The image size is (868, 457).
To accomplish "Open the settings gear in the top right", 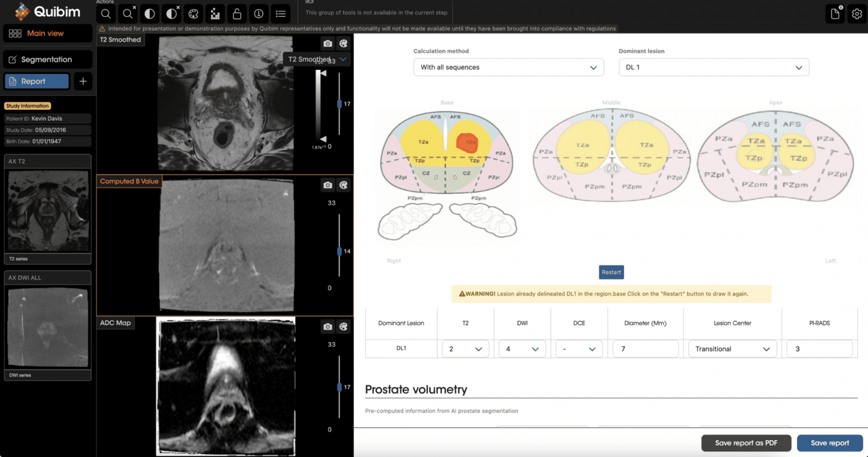I will 857,14.
